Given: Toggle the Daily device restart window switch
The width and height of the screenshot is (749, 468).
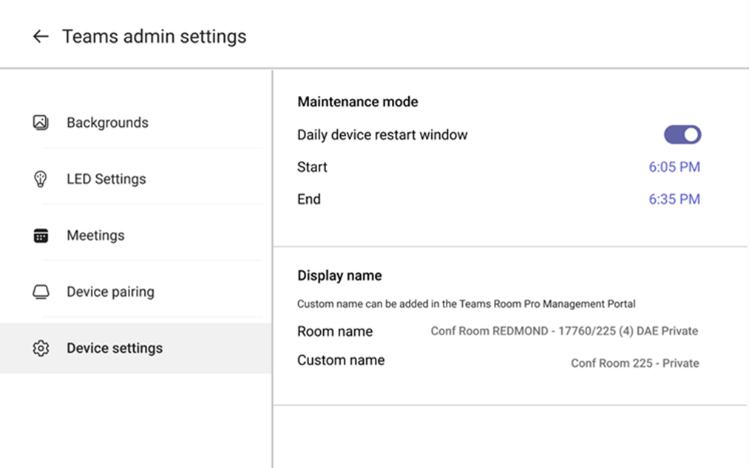Looking at the screenshot, I should 682,135.
